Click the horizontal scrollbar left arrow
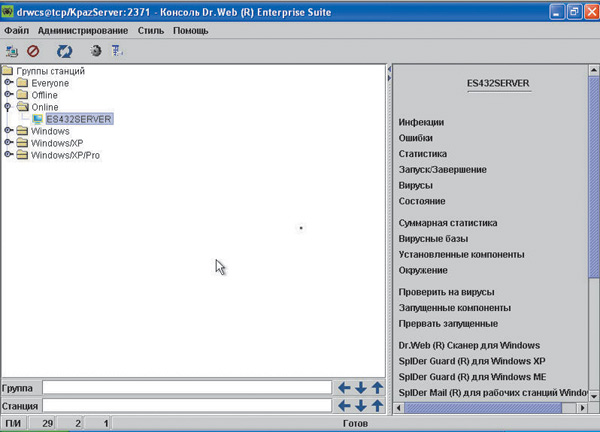Image resolution: width=600 pixels, height=432 pixels. [x=399, y=408]
